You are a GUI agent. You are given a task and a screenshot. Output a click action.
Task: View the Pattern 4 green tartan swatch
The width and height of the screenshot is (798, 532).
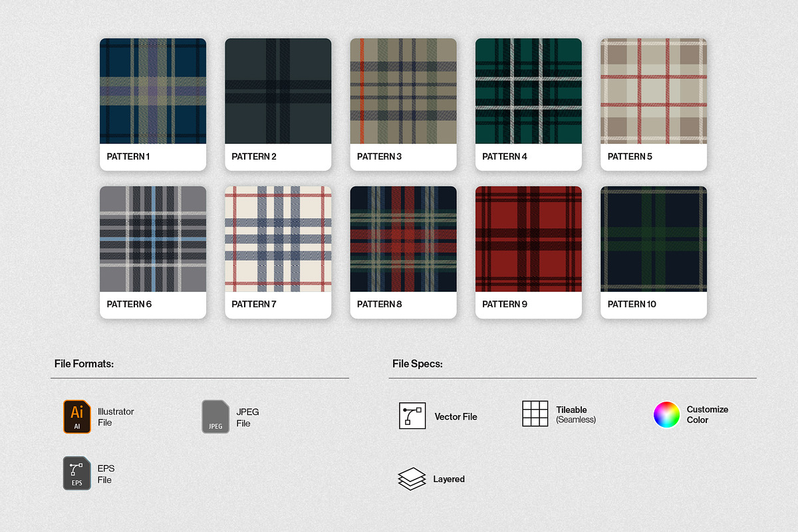click(x=528, y=92)
